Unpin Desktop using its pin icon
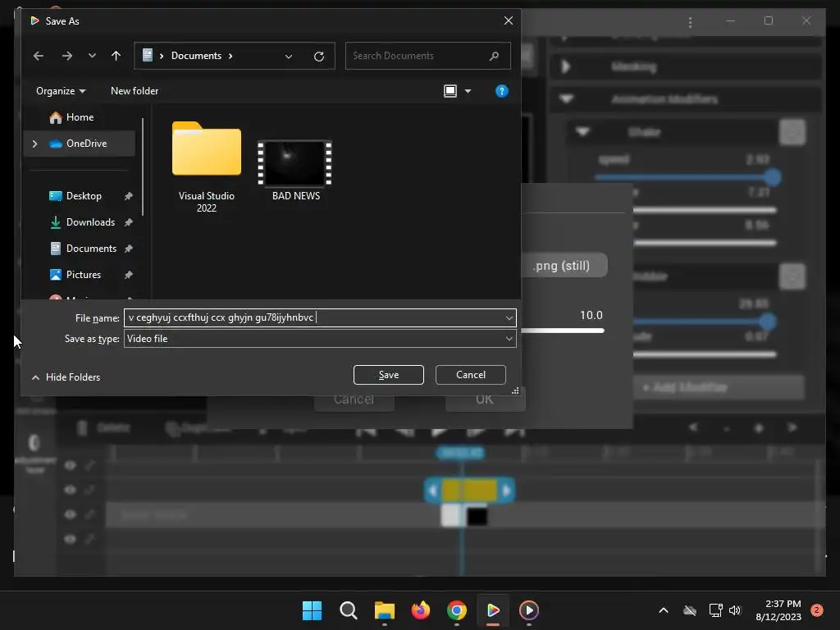This screenshot has height=630, width=840. [128, 196]
